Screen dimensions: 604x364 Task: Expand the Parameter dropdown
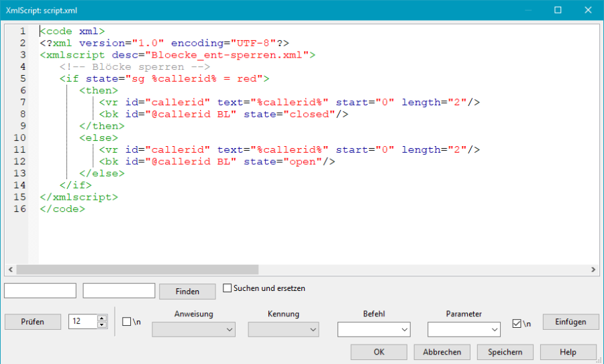tap(464, 329)
